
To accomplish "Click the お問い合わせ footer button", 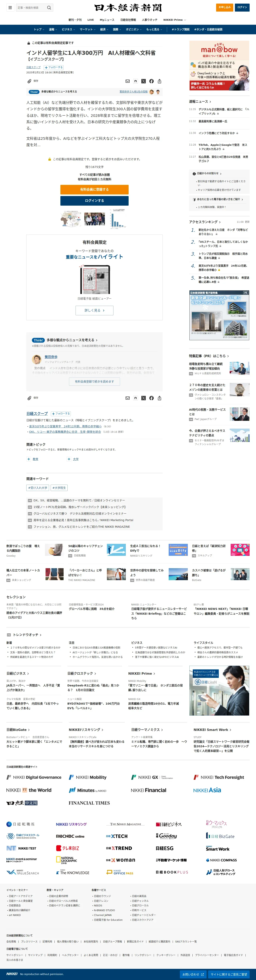I will coord(193,974).
